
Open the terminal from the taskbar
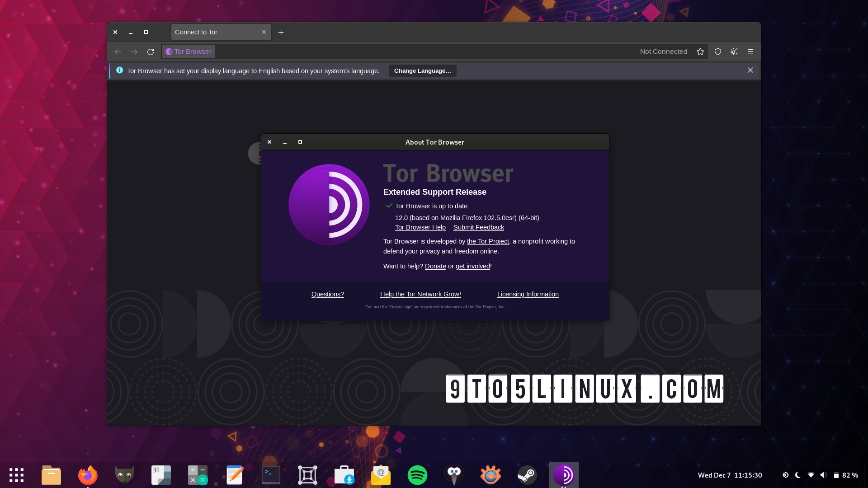270,475
